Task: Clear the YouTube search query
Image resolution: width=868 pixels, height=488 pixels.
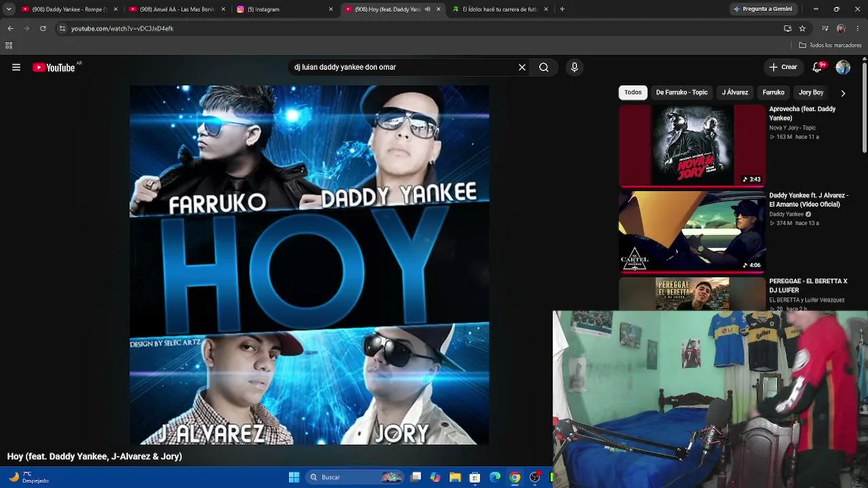Action: pyautogui.click(x=522, y=67)
